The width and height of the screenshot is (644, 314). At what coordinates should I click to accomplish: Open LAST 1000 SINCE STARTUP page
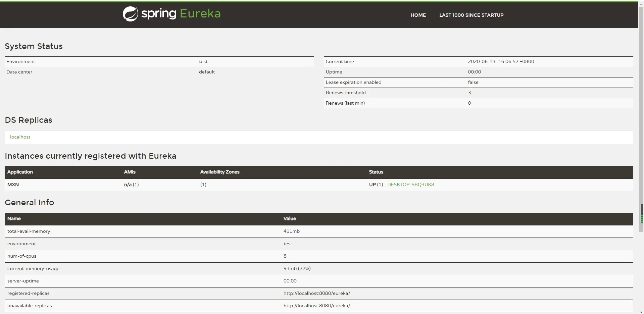(x=472, y=15)
